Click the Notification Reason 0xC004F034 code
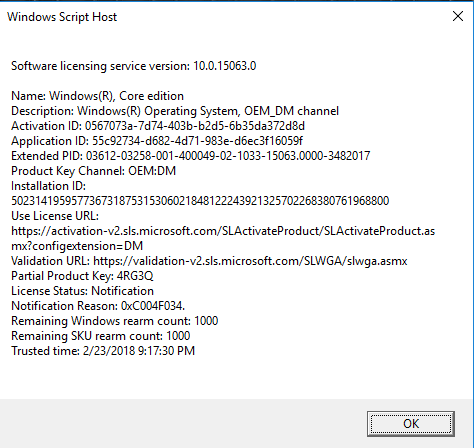The height and width of the screenshot is (448, 474). click(153, 306)
